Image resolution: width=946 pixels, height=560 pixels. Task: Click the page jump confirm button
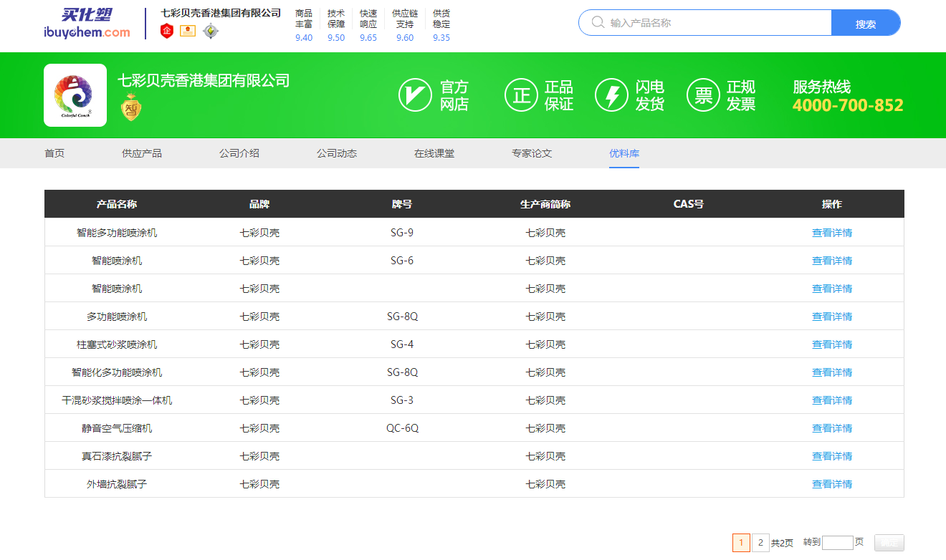[889, 543]
